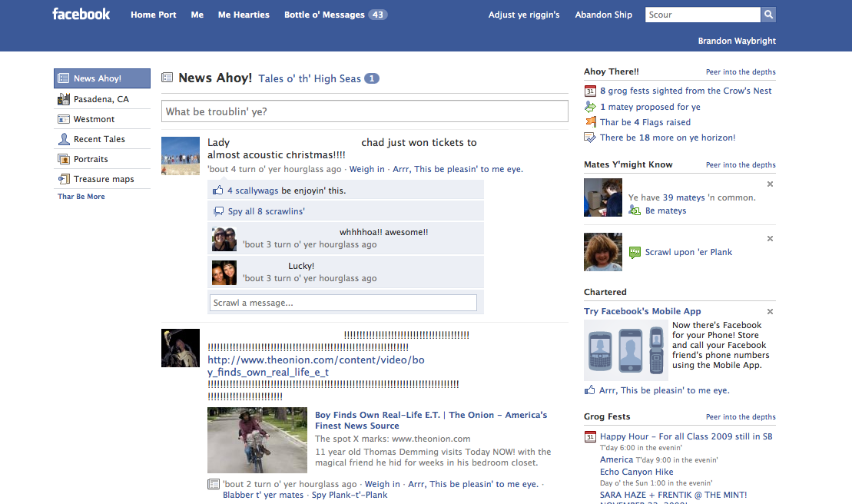Viewport: 852px width, 504px height.
Task: Expand Thar Be More in sidebar
Action: coord(81,197)
